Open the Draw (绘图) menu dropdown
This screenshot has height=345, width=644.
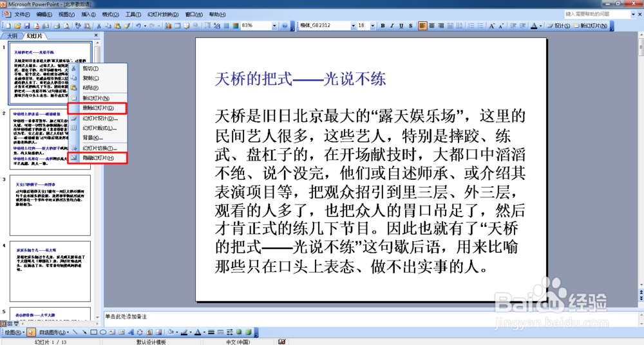click(14, 332)
